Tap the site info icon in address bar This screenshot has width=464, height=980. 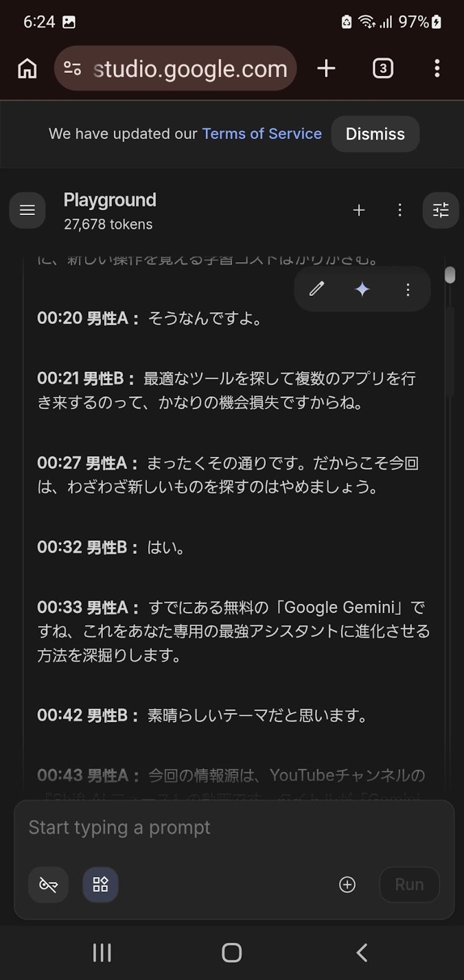point(72,69)
